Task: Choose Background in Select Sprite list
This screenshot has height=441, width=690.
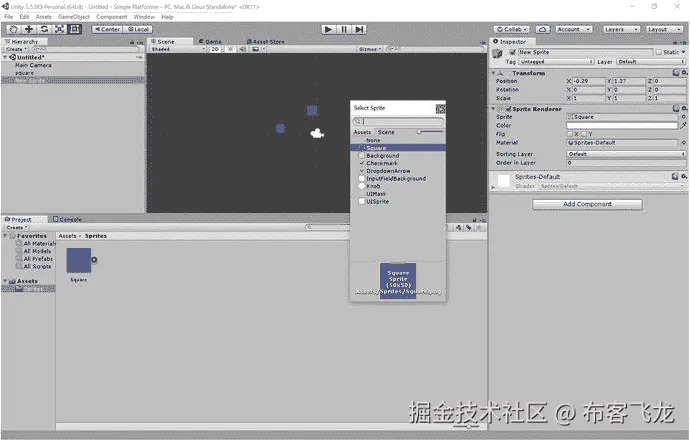Action: point(398,155)
